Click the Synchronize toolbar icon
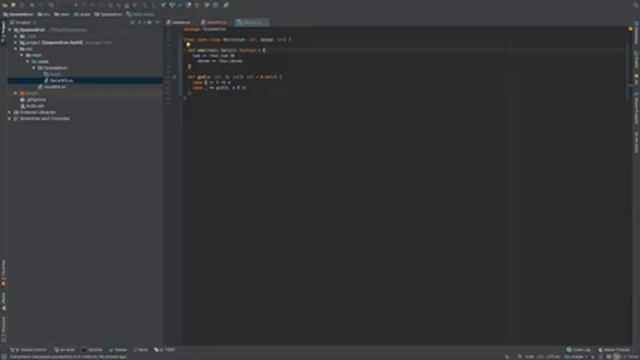This screenshot has width=640, height=360. tap(22, 5)
